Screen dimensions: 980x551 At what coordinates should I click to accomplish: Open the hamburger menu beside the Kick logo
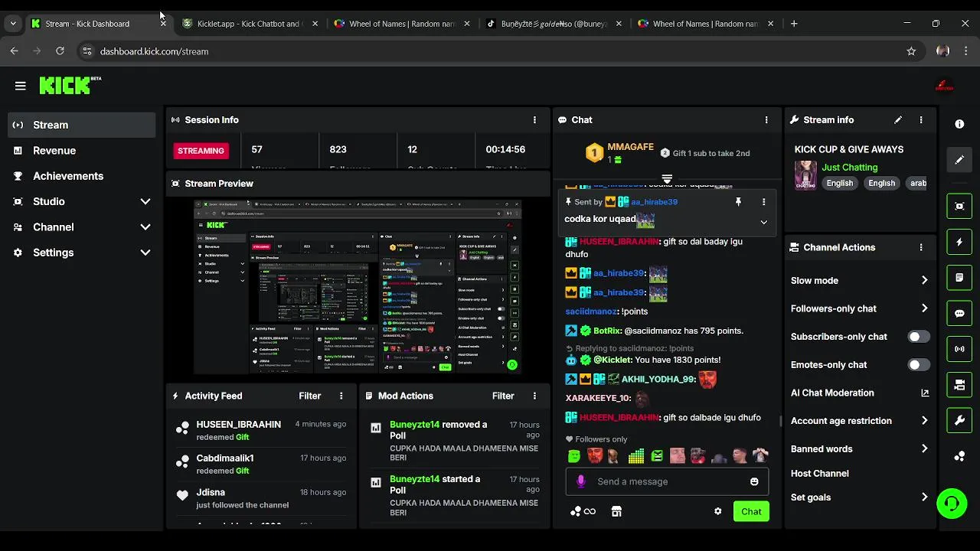pos(21,86)
